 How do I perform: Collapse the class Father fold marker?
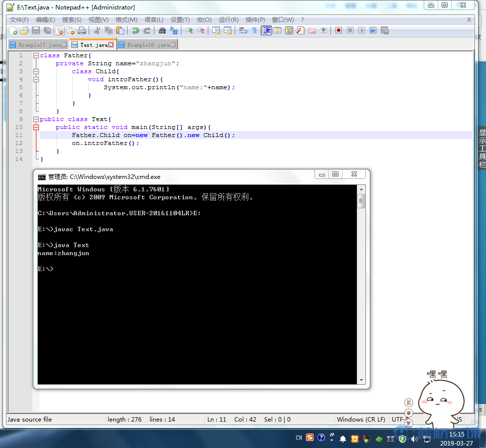point(36,55)
